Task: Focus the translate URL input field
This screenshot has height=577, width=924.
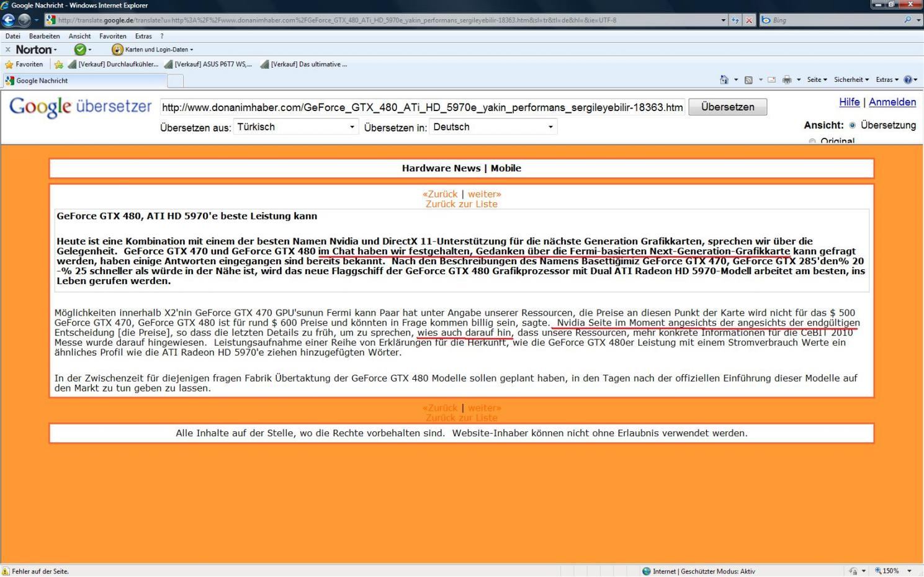Action: 422,107
